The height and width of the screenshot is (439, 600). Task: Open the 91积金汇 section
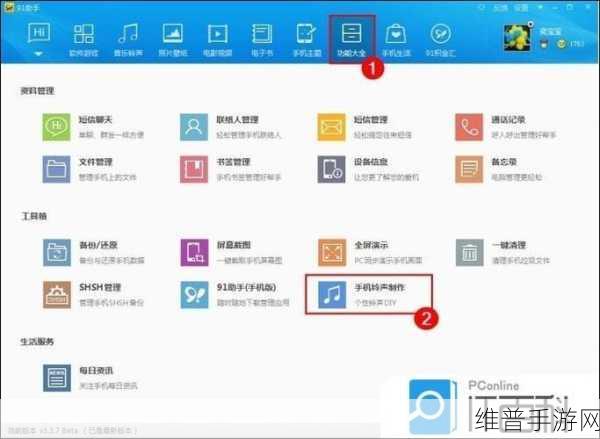pos(440,40)
